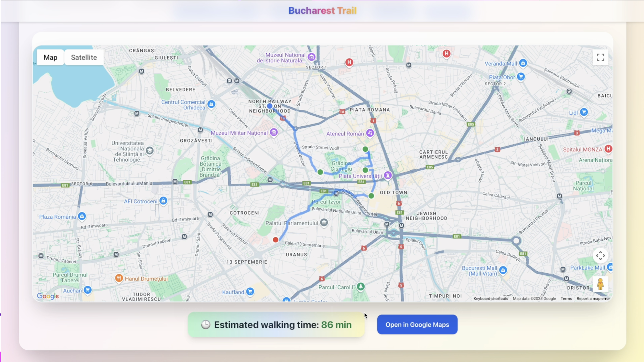Click Report a map error link
Image resolution: width=644 pixels, height=362 pixels.
point(593,298)
